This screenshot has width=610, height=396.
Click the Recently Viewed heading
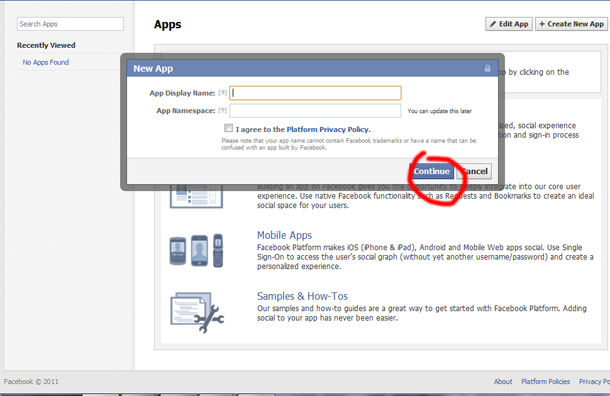(46, 45)
